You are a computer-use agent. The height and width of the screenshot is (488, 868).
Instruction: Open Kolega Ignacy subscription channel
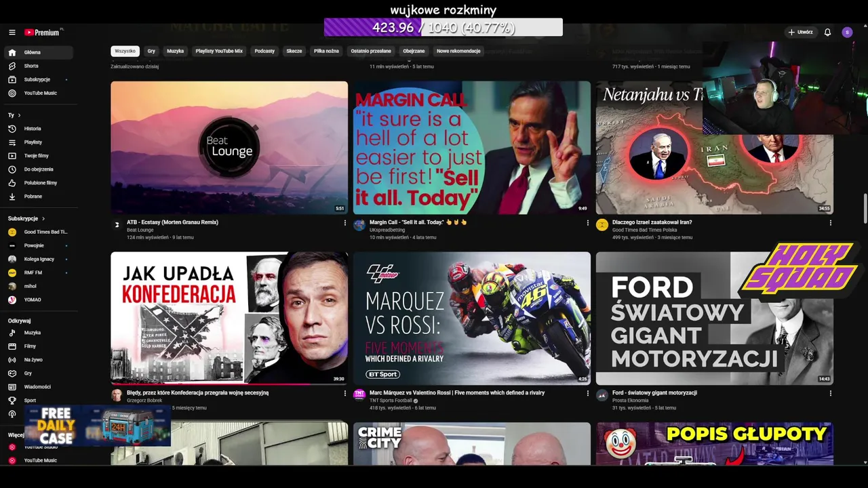pyautogui.click(x=38, y=259)
